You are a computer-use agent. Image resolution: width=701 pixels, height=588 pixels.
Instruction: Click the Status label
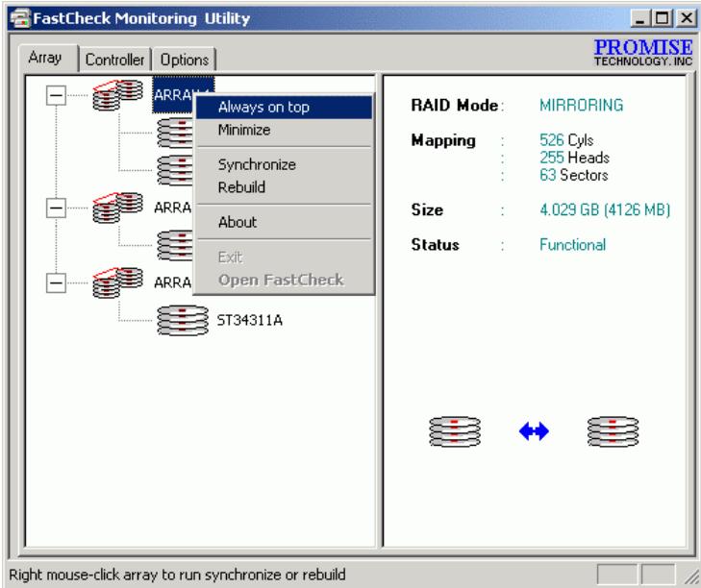[435, 245]
